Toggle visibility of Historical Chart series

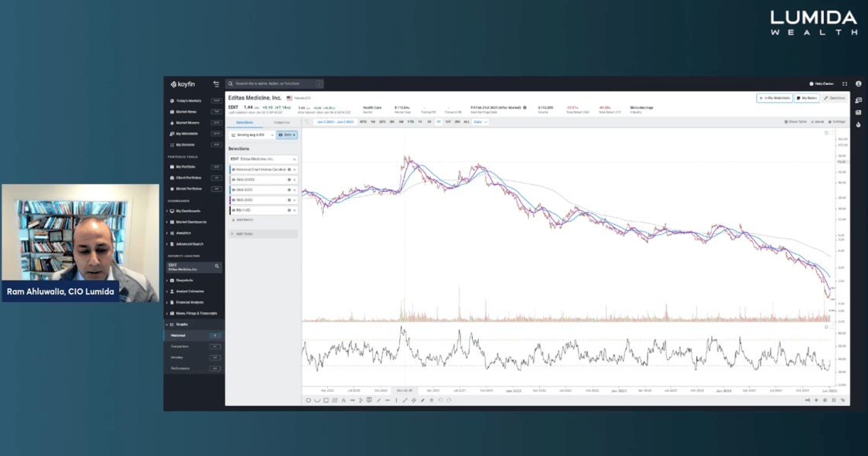coord(234,170)
